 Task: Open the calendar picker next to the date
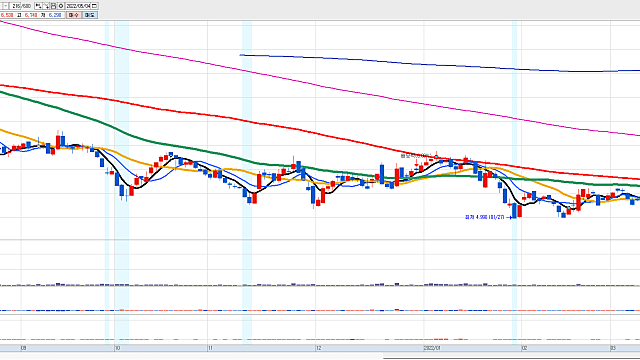94,6
